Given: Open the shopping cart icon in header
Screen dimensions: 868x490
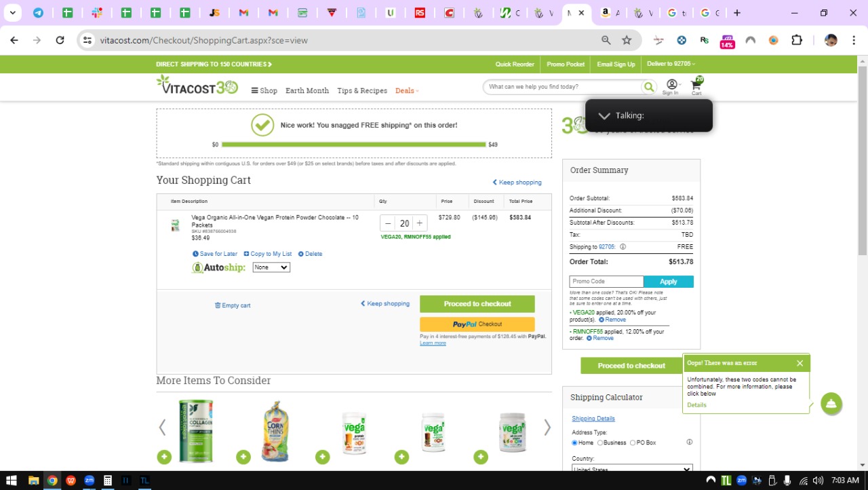Looking at the screenshot, I should coord(696,87).
